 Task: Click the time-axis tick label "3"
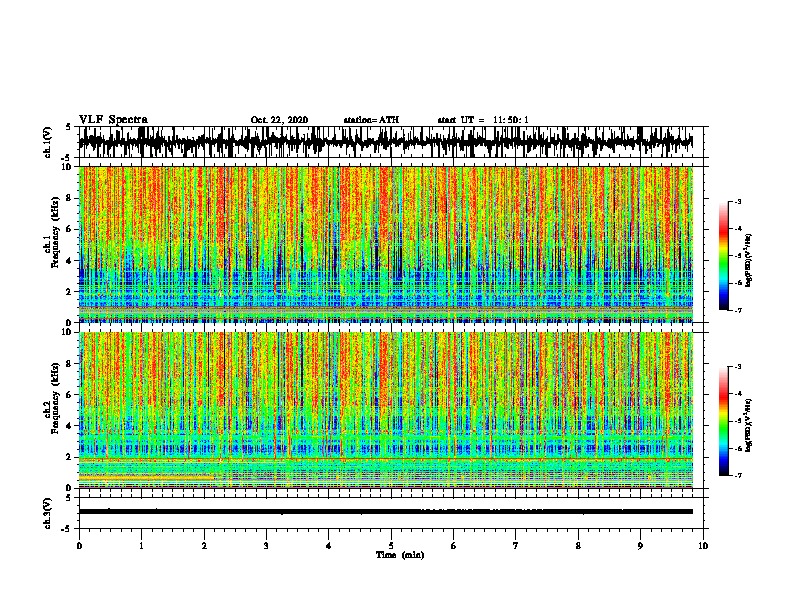click(x=266, y=546)
